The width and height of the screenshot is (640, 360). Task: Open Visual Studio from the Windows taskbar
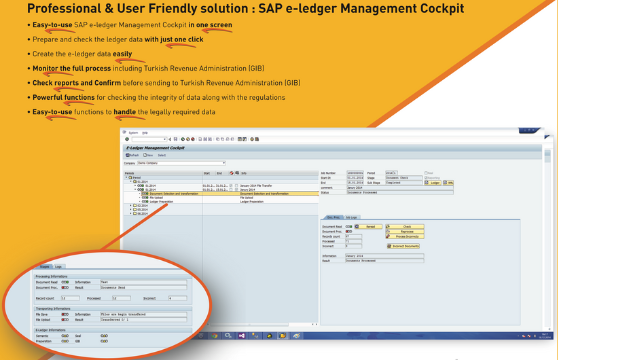242,336
